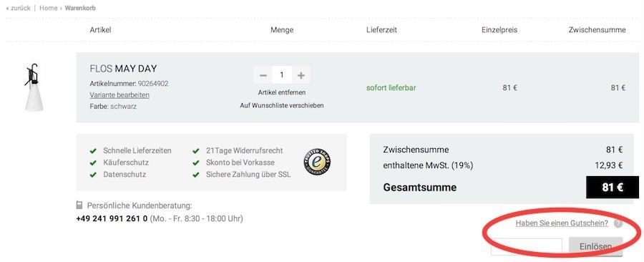The image size is (644, 262).
Task: Click the Einlösen button
Action: pyautogui.click(x=595, y=247)
